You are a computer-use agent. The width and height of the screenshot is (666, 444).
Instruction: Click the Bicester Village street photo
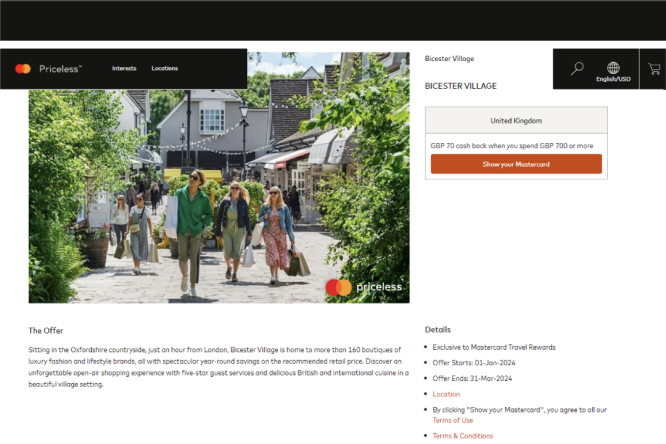click(x=219, y=178)
